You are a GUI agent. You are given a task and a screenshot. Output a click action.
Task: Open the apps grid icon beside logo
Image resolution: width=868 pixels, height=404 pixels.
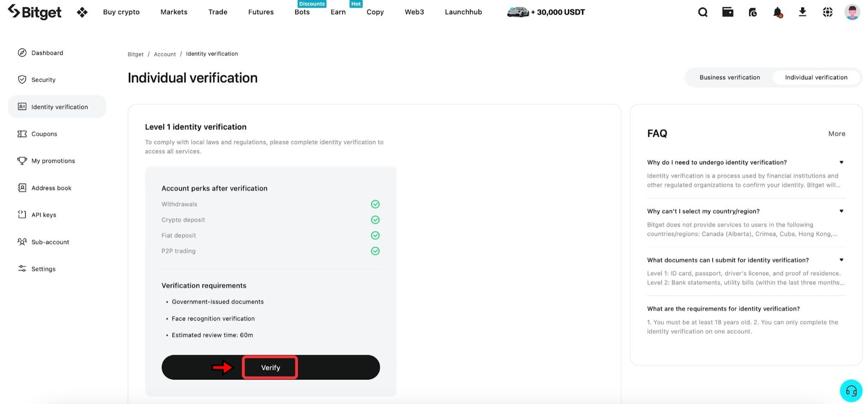(x=82, y=12)
